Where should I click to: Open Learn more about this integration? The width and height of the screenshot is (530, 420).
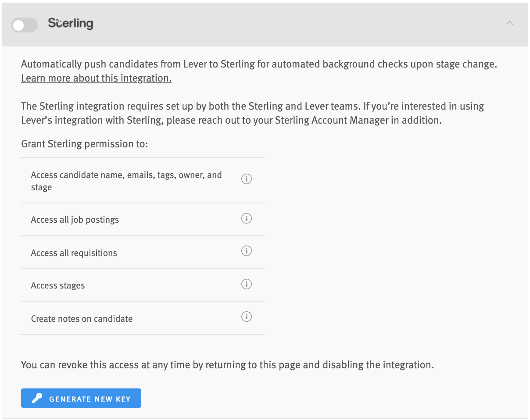[x=96, y=78]
